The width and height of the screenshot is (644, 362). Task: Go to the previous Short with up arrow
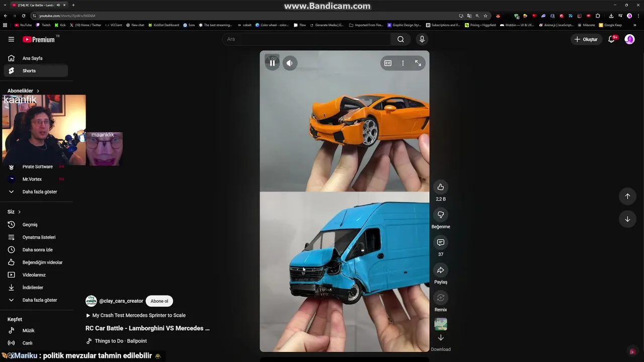coord(627,196)
